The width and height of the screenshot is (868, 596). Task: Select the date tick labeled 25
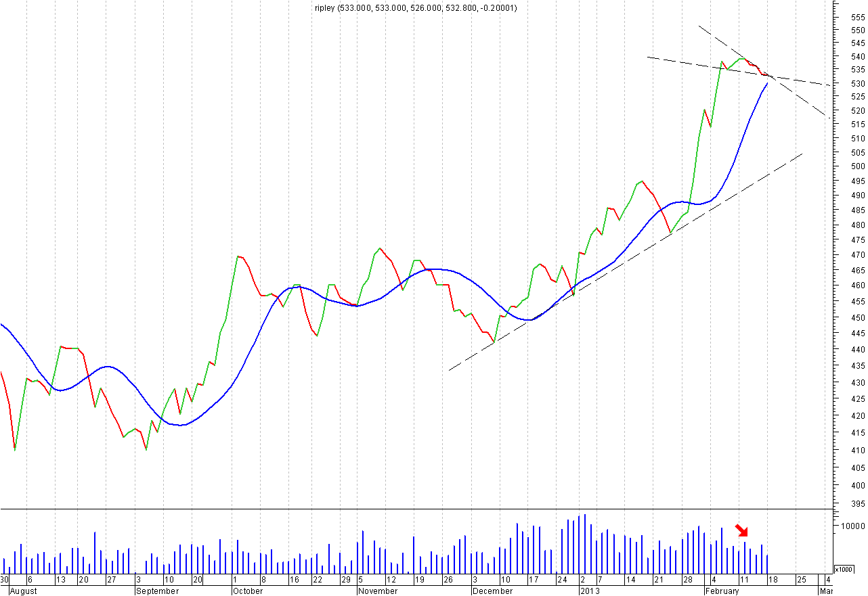click(800, 580)
